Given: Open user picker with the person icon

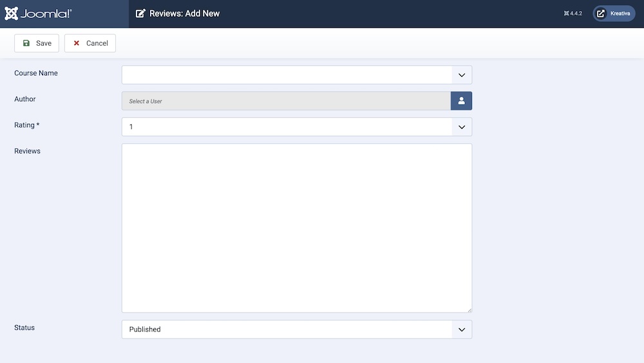Looking at the screenshot, I should click(x=461, y=101).
